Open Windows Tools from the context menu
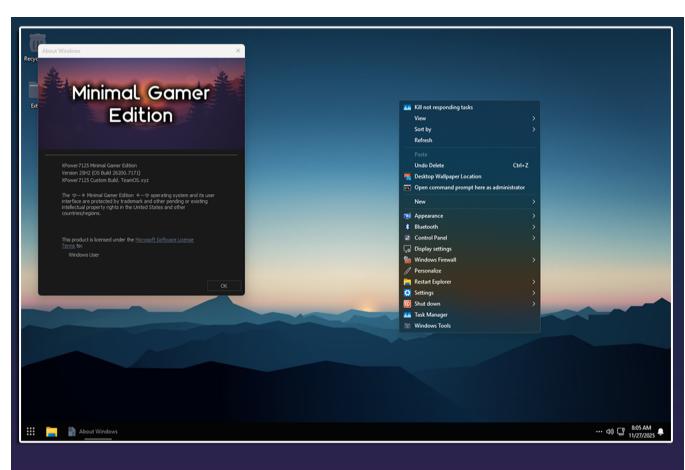Viewport: 685px width, 470px height. point(470,325)
